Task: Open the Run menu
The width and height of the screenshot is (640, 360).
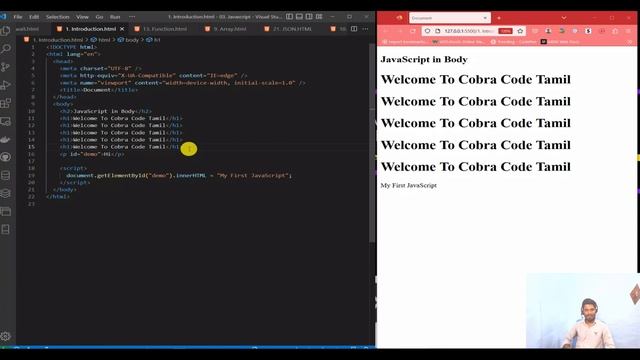Action: tap(115, 17)
